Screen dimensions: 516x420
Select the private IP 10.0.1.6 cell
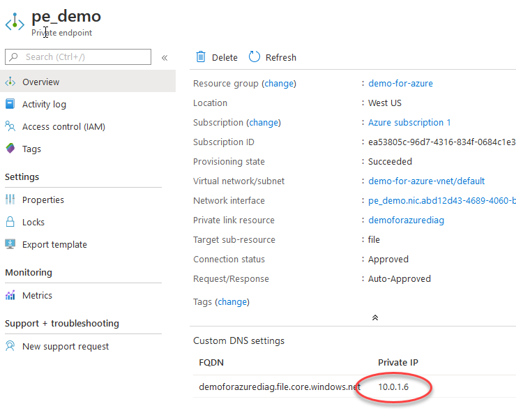[x=393, y=387]
